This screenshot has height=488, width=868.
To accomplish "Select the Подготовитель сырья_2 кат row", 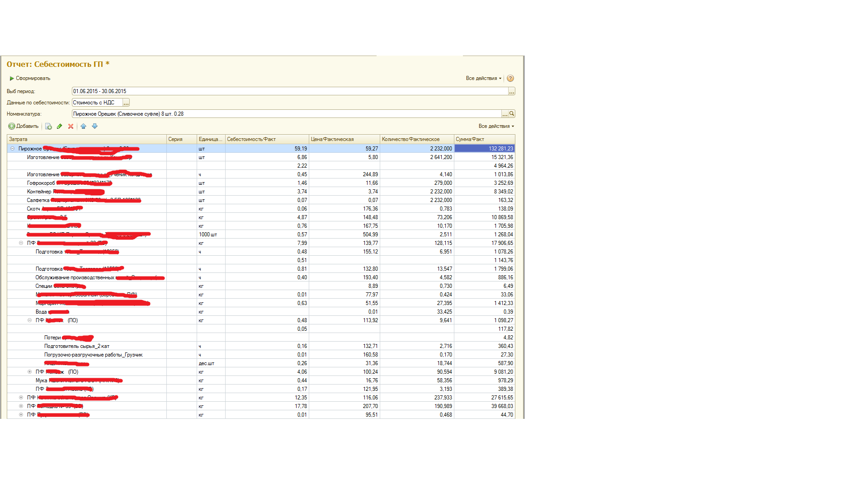I will tap(261, 346).
